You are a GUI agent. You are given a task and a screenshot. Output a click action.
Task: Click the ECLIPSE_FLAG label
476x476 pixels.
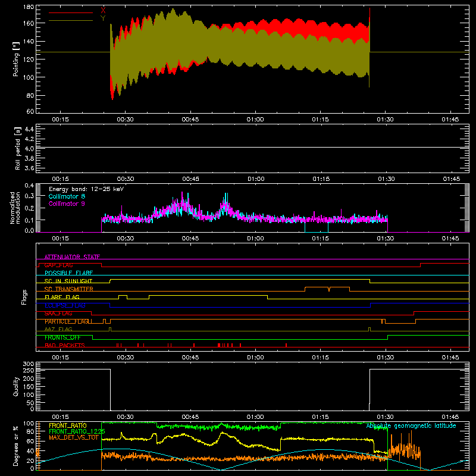tap(65, 305)
